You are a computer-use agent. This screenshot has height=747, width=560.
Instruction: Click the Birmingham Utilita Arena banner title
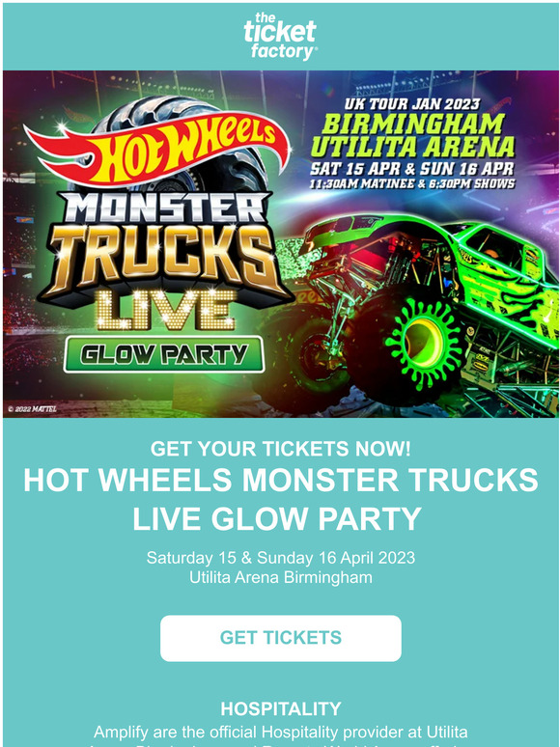[412, 136]
